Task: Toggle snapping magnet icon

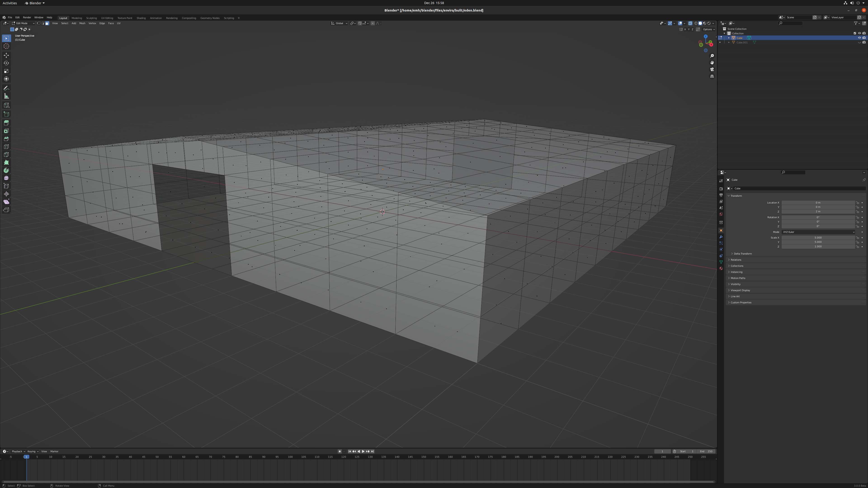Action: 360,23
